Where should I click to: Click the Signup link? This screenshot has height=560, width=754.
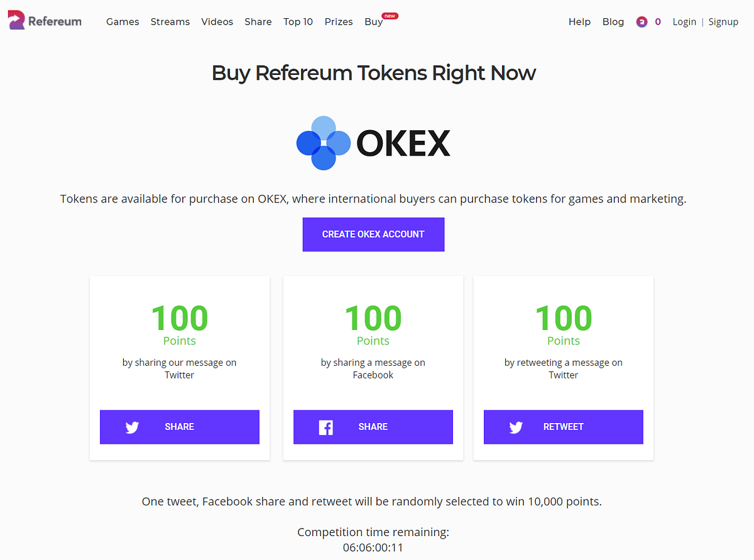click(x=723, y=22)
